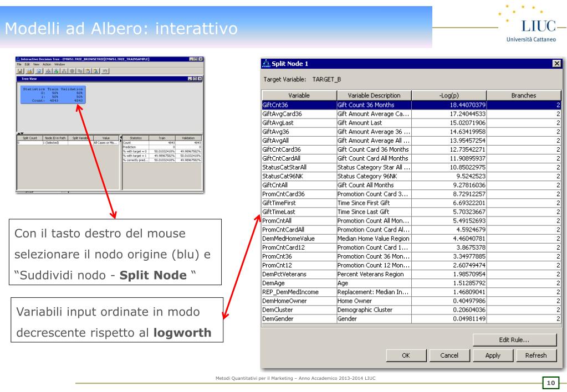
Task: Click the Train column header in Statistics table
Action: tap(162, 138)
